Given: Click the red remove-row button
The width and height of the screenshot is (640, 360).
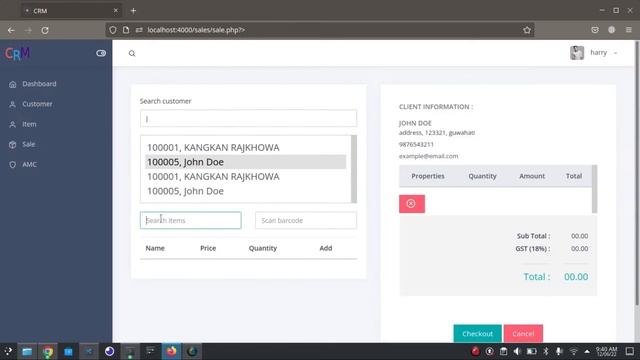Looking at the screenshot, I should [x=412, y=204].
